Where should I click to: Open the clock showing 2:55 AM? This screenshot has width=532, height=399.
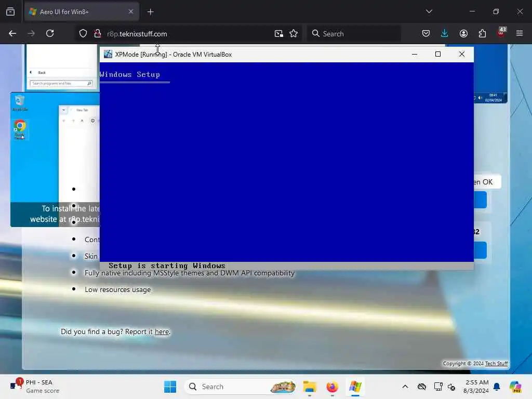(476, 387)
